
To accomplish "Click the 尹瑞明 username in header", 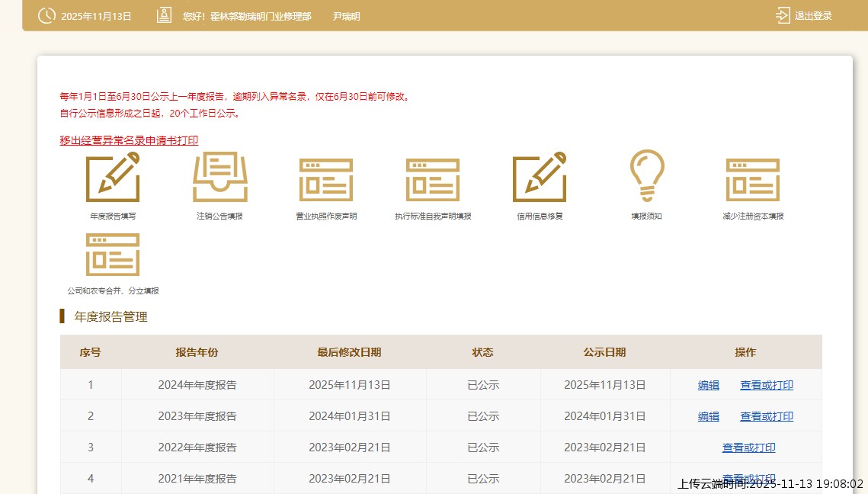I will point(347,16).
